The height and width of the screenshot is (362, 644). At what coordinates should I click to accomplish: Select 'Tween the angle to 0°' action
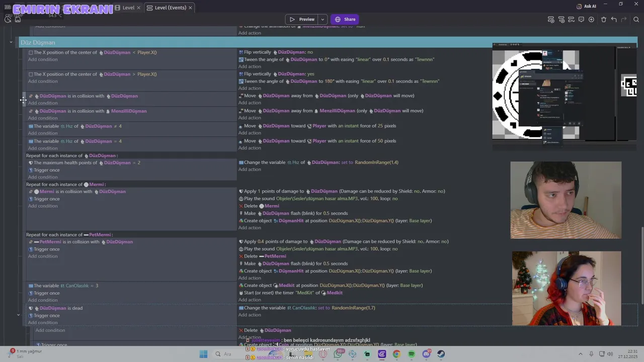coord(337,59)
